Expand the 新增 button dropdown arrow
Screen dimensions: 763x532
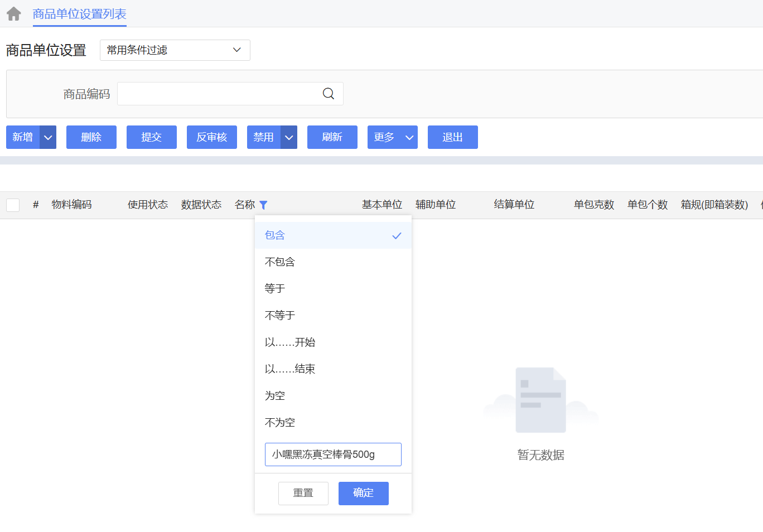point(48,137)
